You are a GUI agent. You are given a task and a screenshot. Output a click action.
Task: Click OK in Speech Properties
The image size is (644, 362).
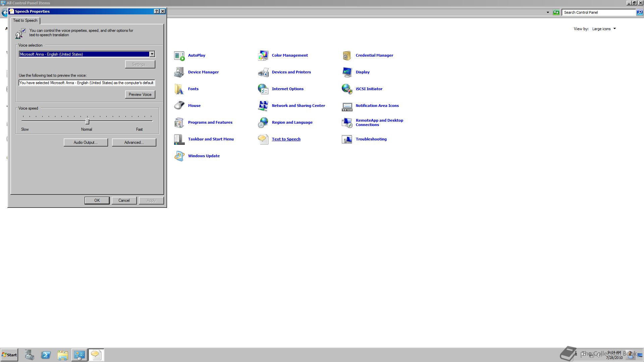(97, 200)
